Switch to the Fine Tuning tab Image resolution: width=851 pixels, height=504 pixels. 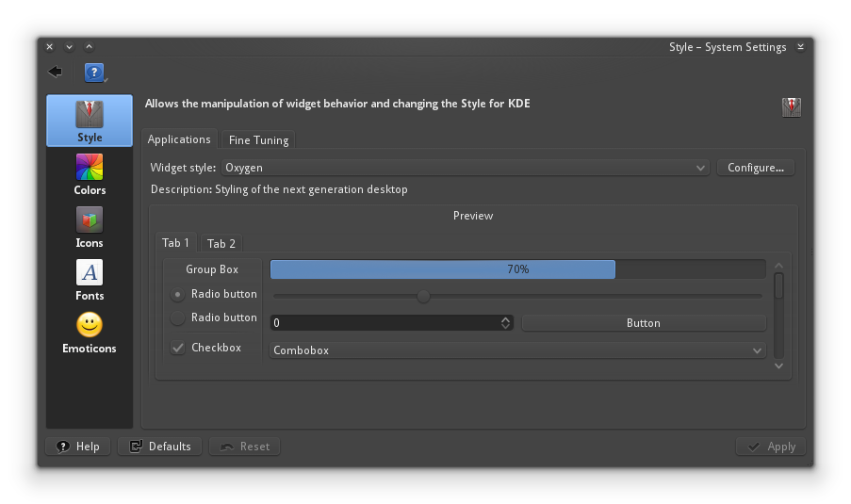(258, 140)
